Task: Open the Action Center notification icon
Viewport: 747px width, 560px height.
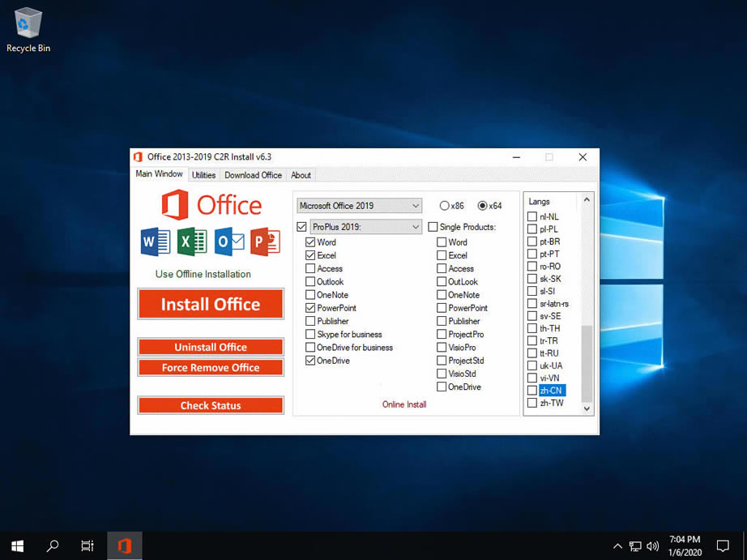Action: 724,545
